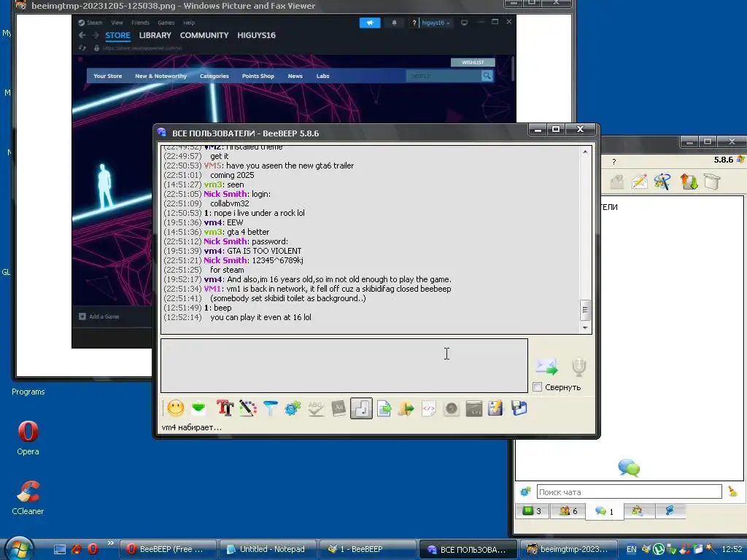747x560 pixels.
Task: Click the green uTorrent tray icon
Action: click(659, 549)
